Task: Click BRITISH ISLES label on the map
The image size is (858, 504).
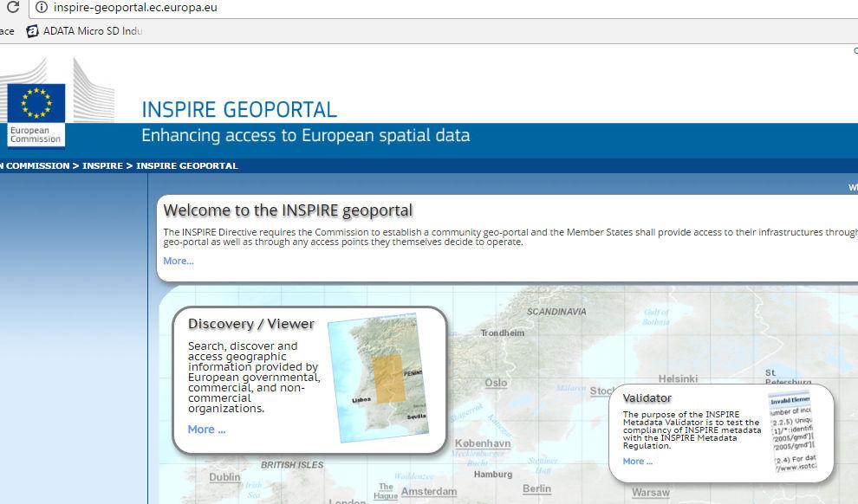Action: 292,465
